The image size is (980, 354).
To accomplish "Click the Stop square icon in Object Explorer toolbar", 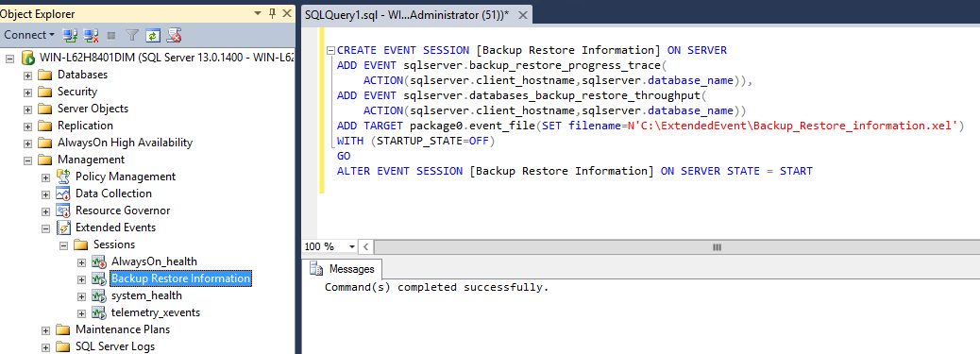I will click(111, 36).
